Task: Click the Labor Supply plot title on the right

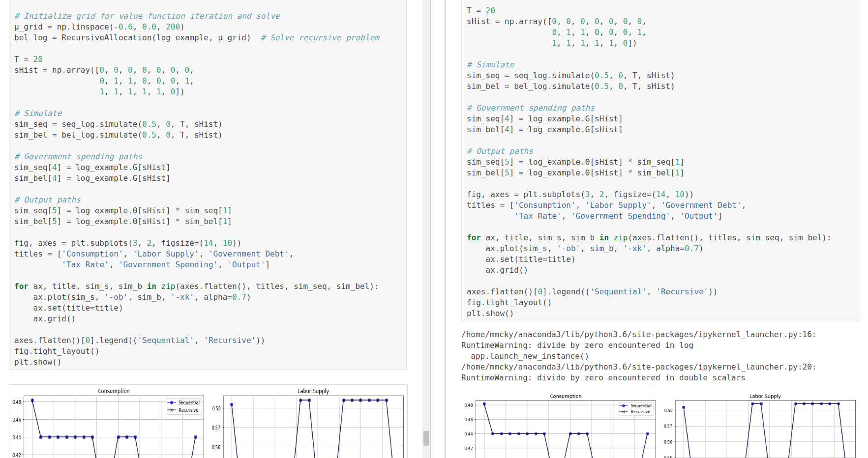Action: pyautogui.click(x=765, y=396)
